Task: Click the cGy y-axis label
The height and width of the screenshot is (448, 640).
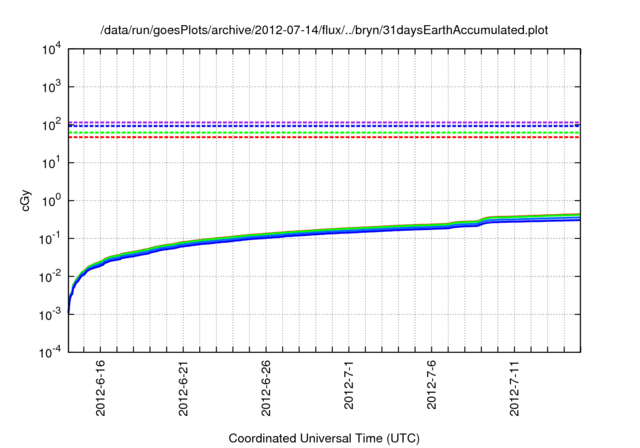Action: [27, 200]
